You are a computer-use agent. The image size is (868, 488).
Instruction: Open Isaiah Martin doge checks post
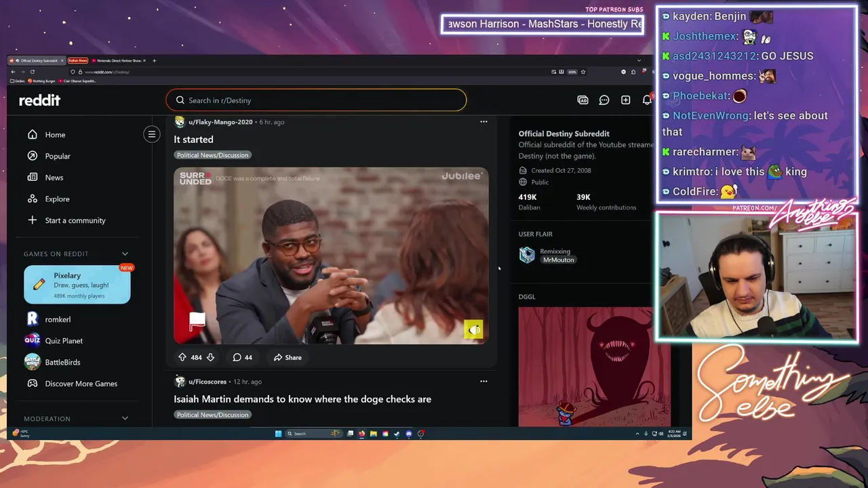click(x=302, y=399)
